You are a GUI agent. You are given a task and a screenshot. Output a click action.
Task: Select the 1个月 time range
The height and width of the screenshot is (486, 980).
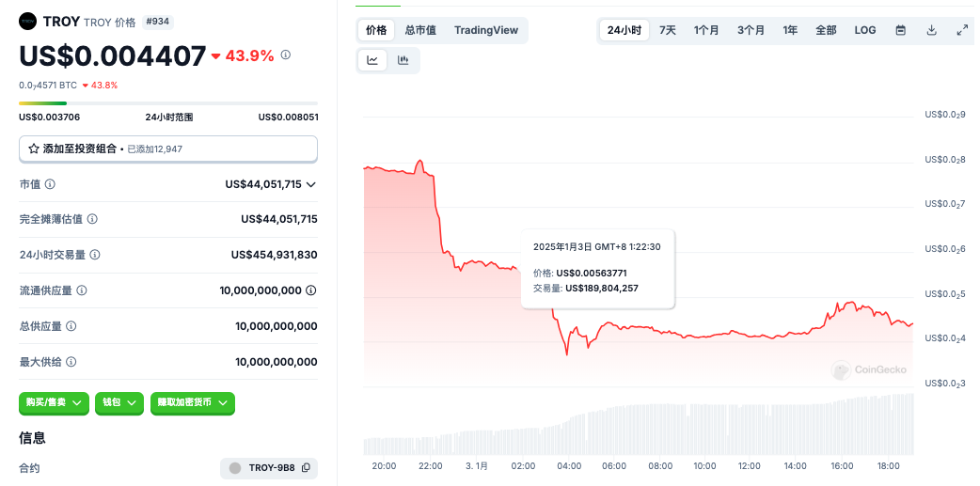[x=706, y=30]
